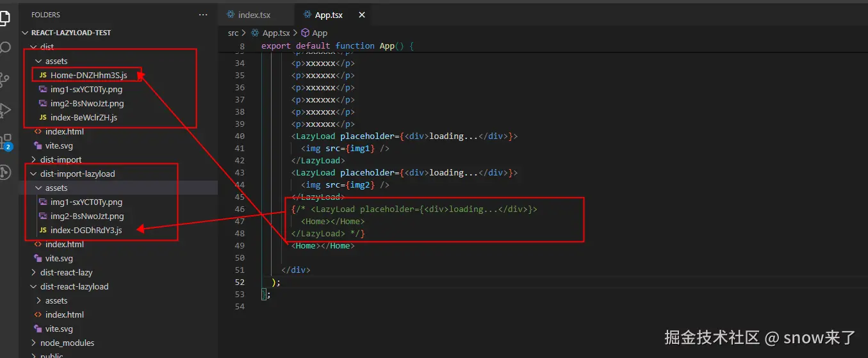This screenshot has width=868, height=358.
Task: Click '<img src={img2} />' on line 44
Action: click(345, 184)
